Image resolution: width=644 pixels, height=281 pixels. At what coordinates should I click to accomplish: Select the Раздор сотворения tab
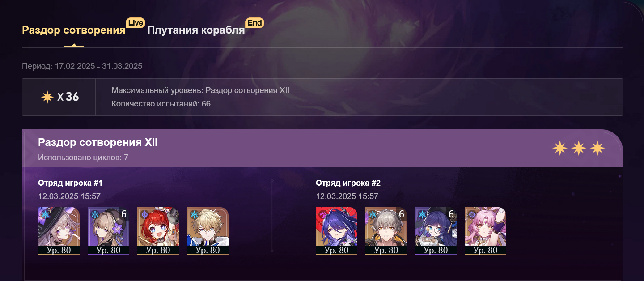[x=74, y=30]
